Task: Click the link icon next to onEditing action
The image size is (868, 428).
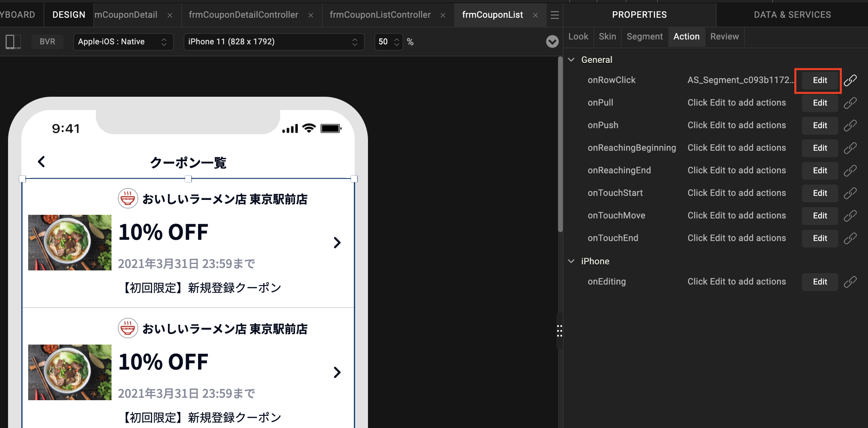Action: tap(851, 282)
